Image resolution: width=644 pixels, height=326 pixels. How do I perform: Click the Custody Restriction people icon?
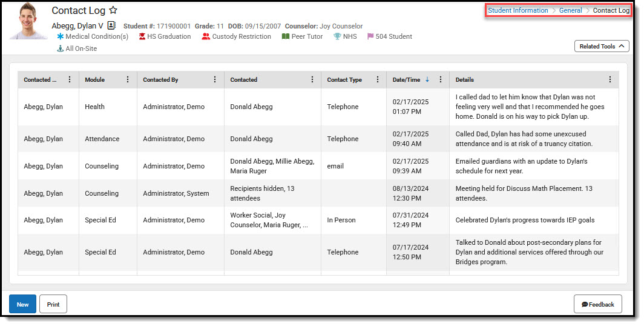click(x=206, y=36)
